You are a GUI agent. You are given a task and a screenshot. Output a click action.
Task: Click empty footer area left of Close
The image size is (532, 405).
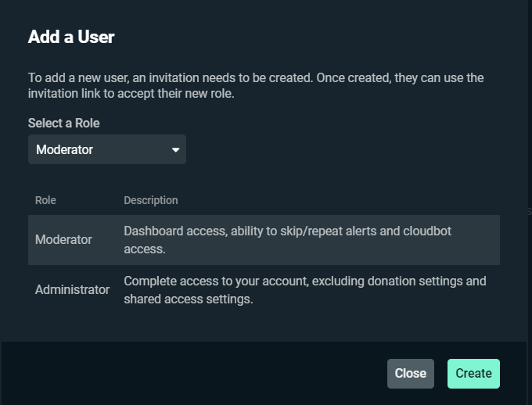[x=193, y=374]
